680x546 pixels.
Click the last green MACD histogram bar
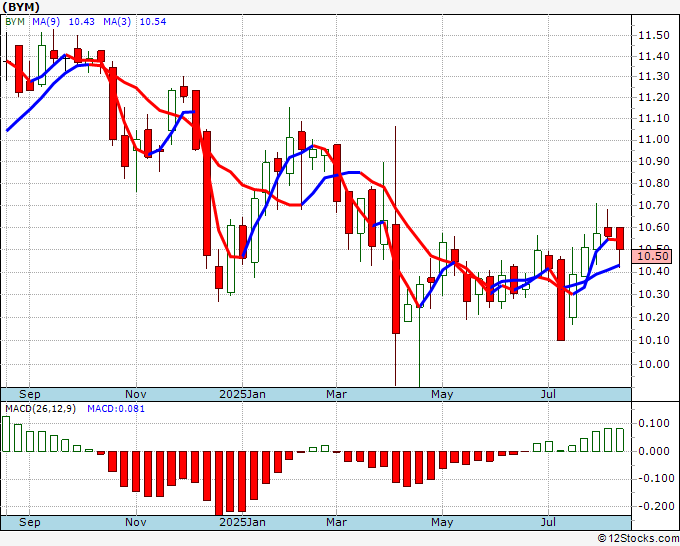click(620, 440)
